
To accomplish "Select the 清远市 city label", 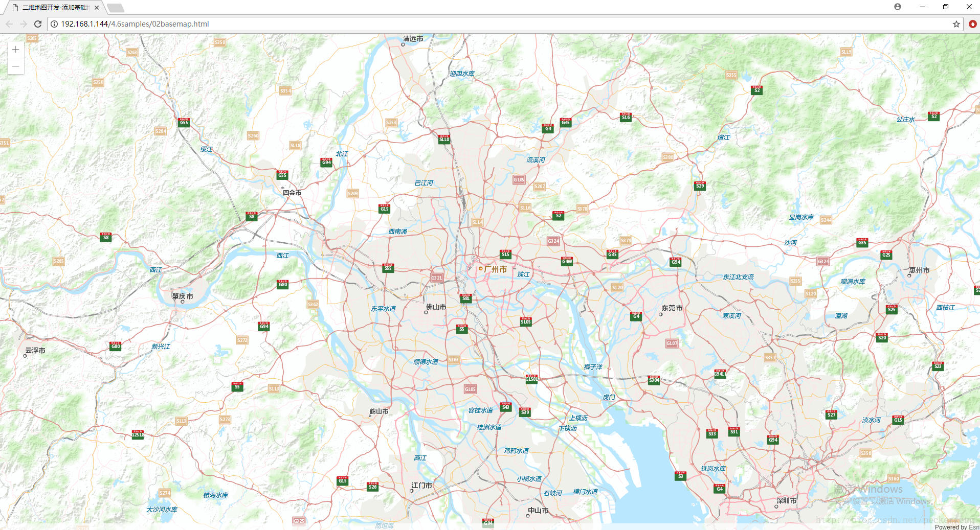I will (413, 39).
